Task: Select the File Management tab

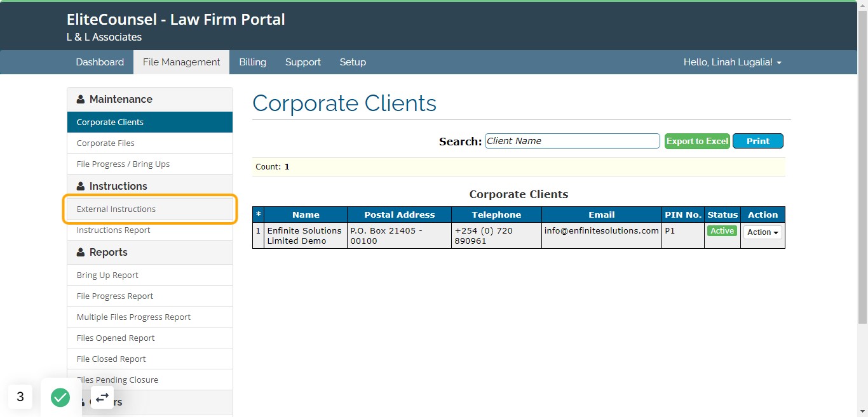Action: 181,62
